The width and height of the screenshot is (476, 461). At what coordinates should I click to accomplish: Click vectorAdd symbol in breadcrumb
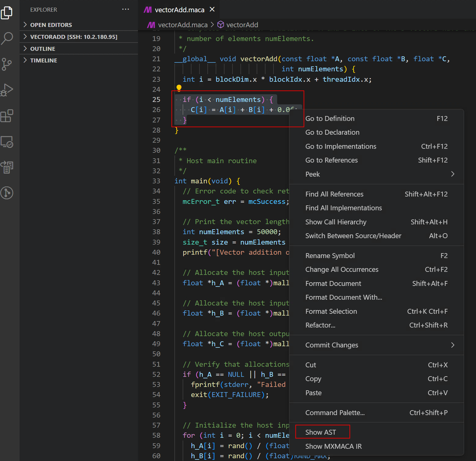coord(242,25)
